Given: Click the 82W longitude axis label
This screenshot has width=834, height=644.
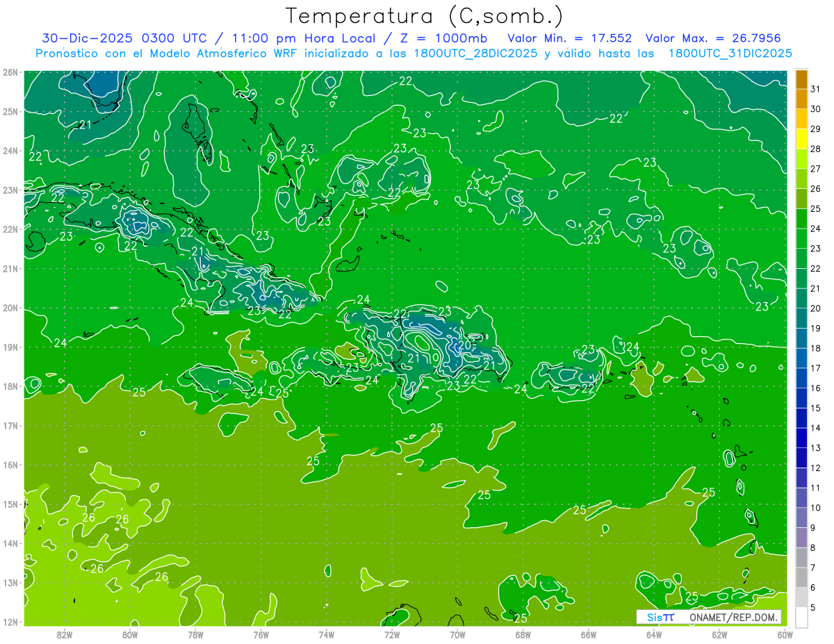Looking at the screenshot, I should pyautogui.click(x=65, y=634).
